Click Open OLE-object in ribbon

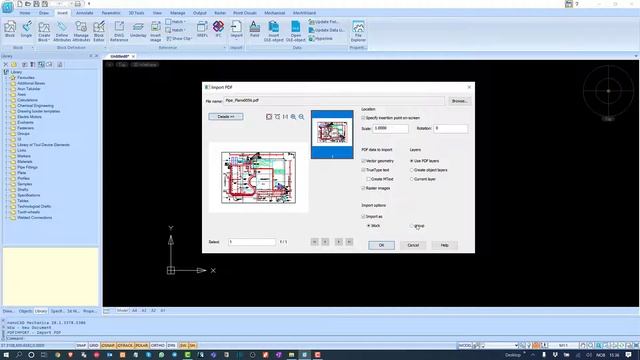[x=296, y=31]
